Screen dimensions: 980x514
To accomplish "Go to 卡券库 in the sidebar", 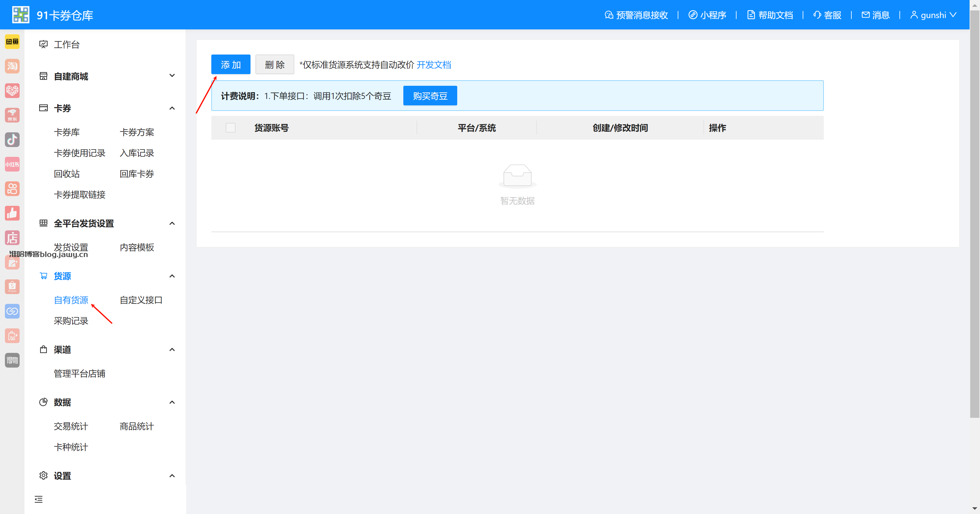I will [x=66, y=132].
